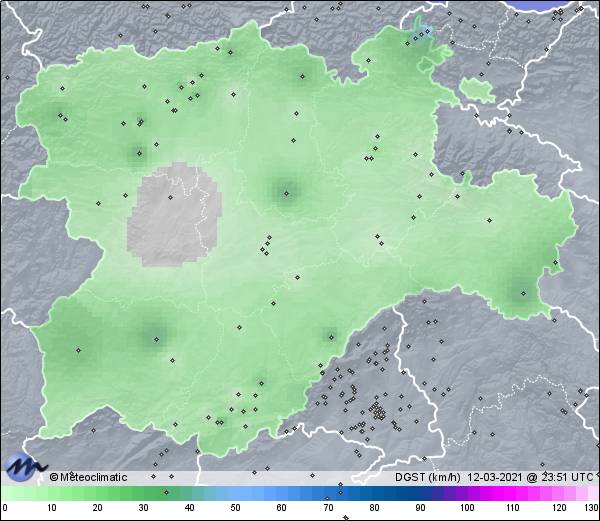Click the legend value 130
600x521 pixels.
tap(592, 508)
